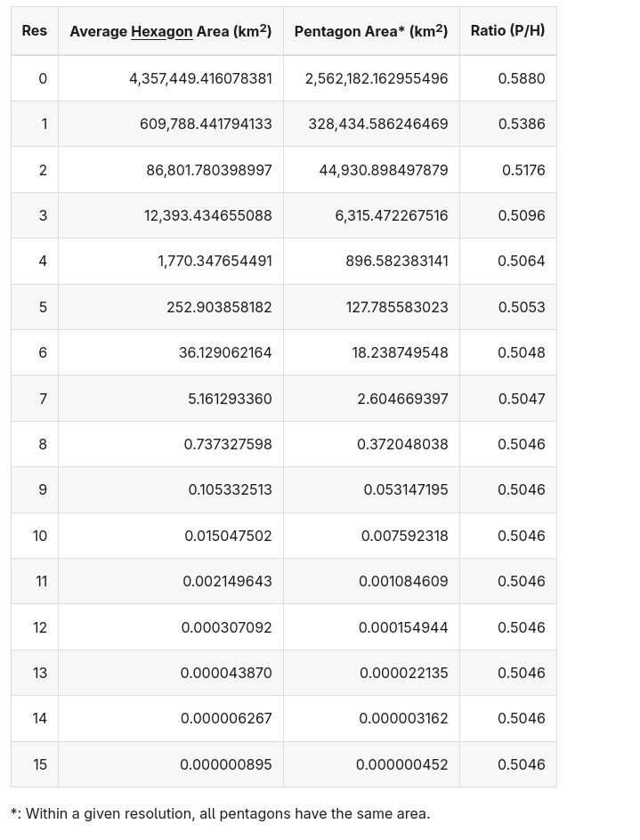Select the resolution 10 row number
Image resolution: width=640 pixels, height=840 pixels.
tap(40, 536)
